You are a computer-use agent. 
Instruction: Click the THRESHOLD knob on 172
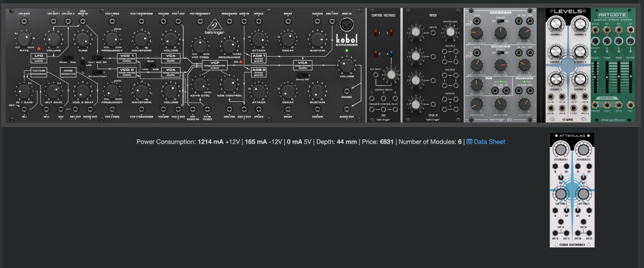pos(477,103)
